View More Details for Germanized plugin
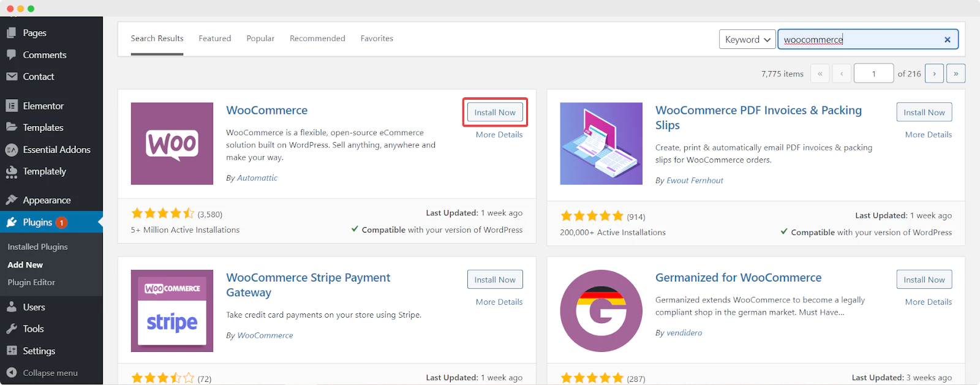Screen dimensions: 980x385 coord(929,302)
